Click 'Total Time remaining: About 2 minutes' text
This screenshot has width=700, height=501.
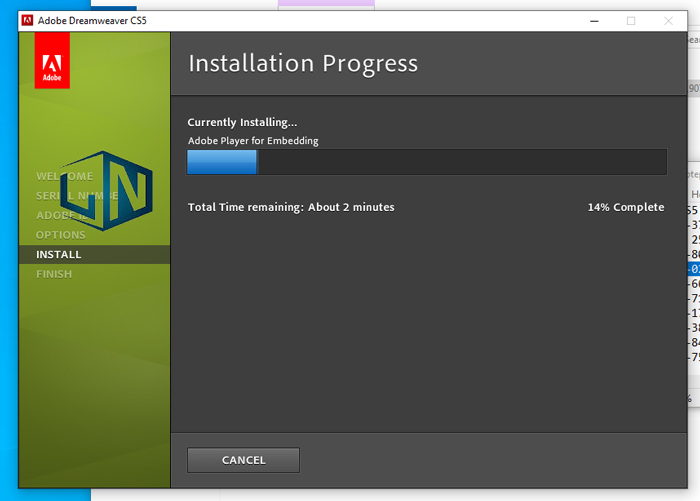point(291,207)
